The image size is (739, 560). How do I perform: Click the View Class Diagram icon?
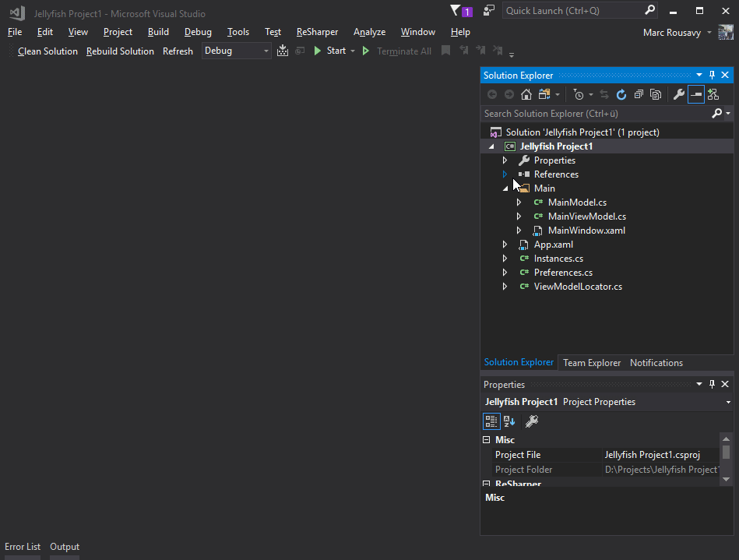point(713,95)
